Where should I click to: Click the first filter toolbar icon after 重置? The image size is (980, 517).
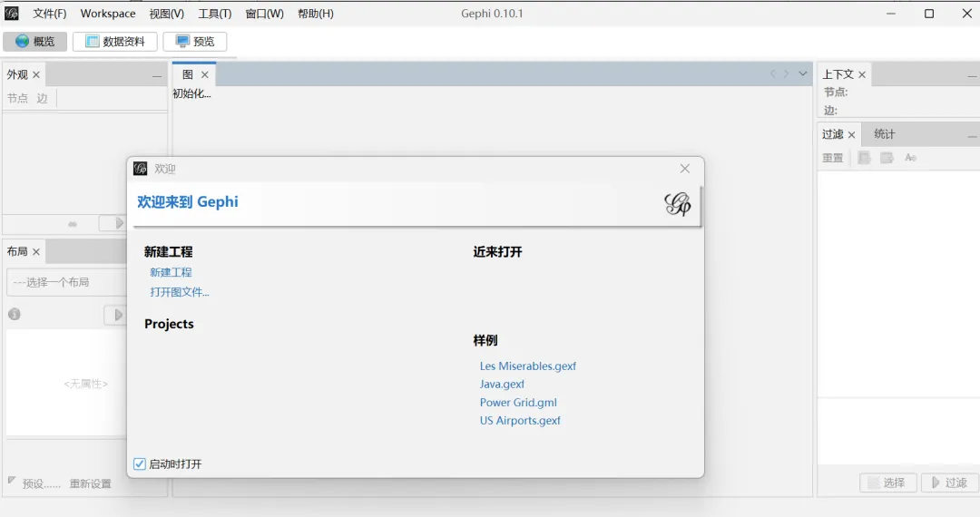click(865, 158)
